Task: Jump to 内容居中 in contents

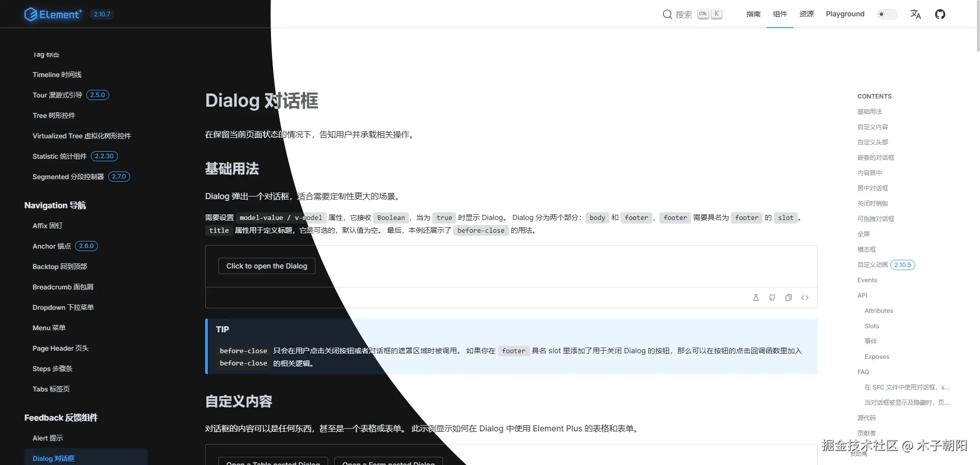Action: pyautogui.click(x=870, y=173)
